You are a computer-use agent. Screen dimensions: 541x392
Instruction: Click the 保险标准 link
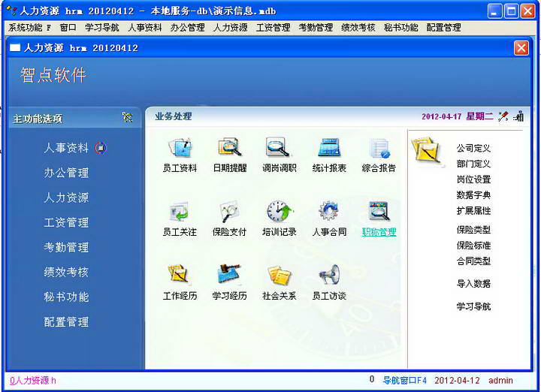tap(473, 246)
